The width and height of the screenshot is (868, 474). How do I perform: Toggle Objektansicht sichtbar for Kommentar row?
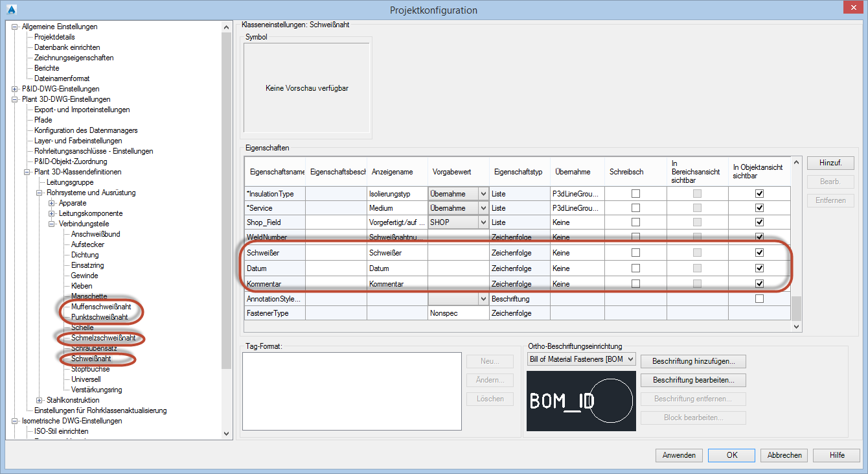coord(759,283)
